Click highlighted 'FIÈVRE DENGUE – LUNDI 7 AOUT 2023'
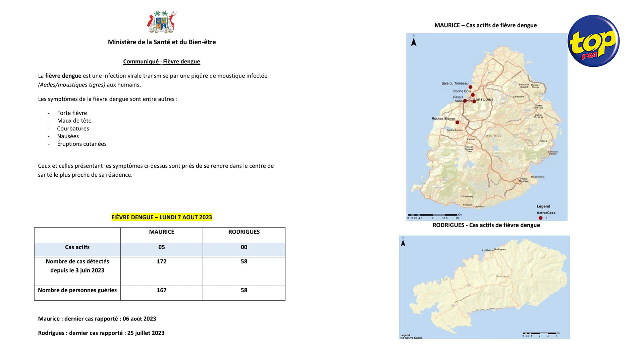Image resolution: width=644 pixels, height=362 pixels. [162, 217]
